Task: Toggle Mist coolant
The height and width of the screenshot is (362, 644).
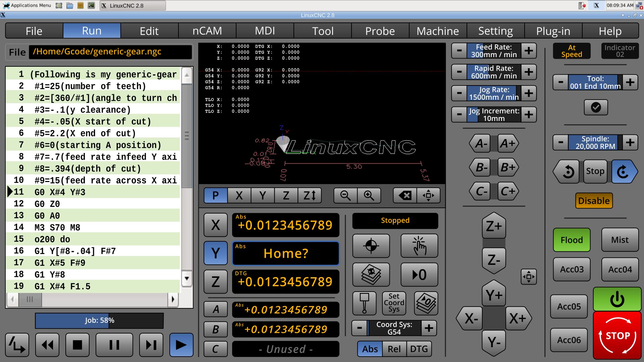Action: [x=620, y=240]
